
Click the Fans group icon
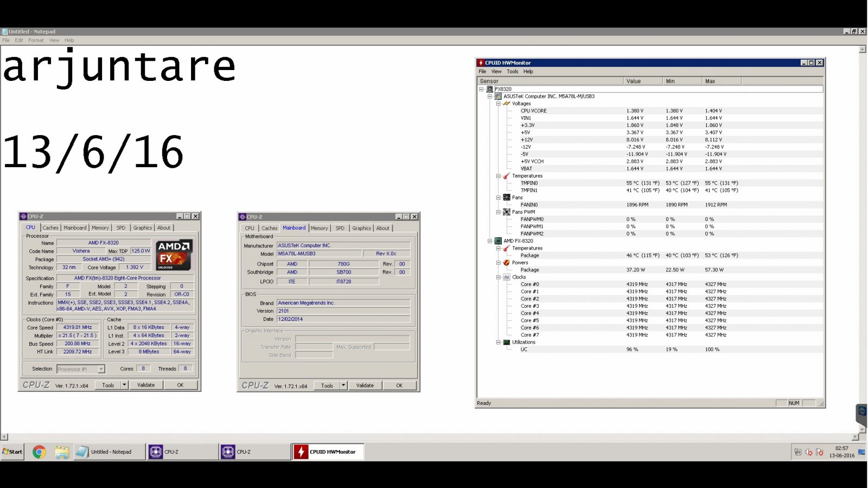click(507, 198)
